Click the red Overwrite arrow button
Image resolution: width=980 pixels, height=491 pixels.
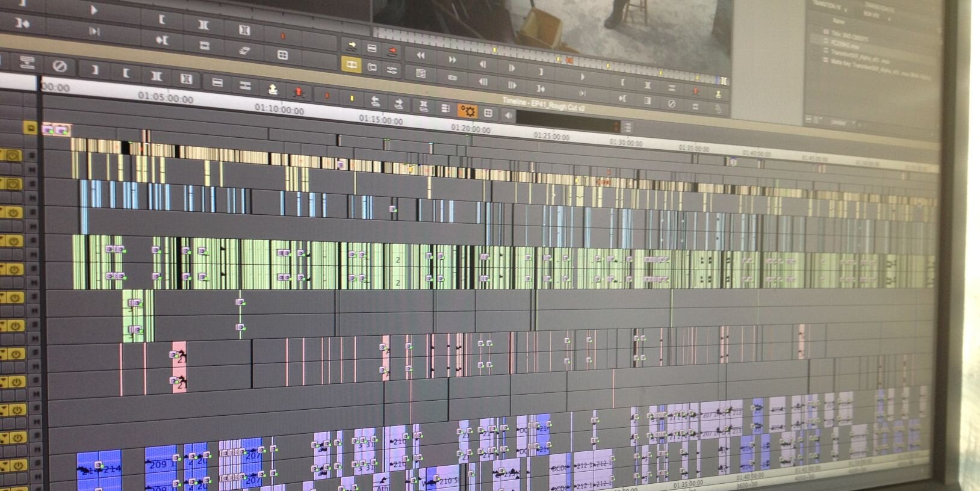pos(392,51)
